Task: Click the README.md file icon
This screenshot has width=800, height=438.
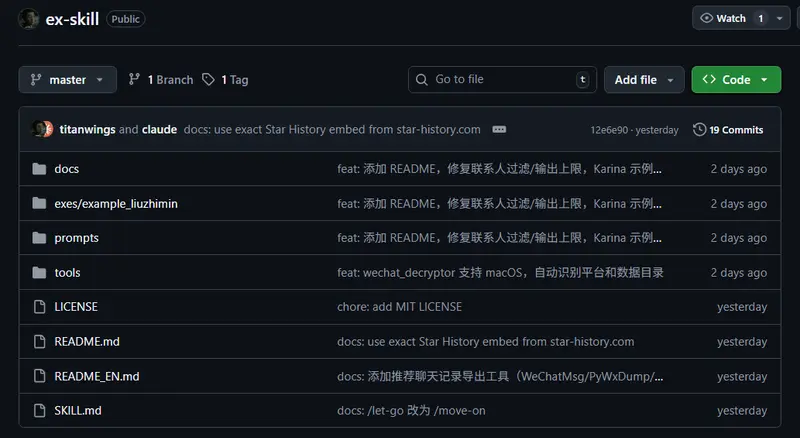Action: click(x=39, y=342)
